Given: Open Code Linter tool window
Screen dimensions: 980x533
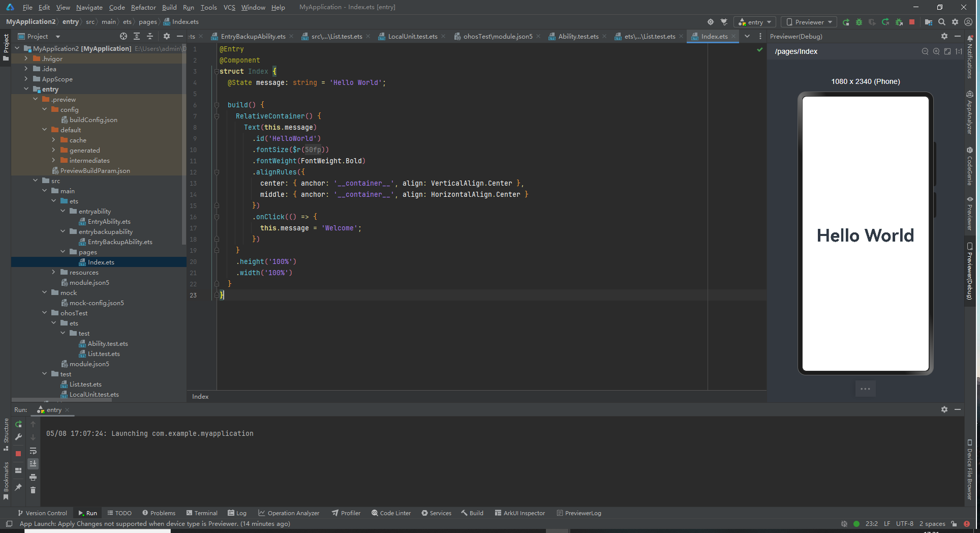Looking at the screenshot, I should (391, 513).
